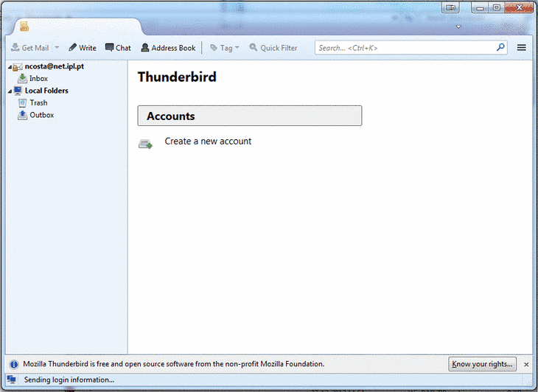Screen dimensions: 538x392
Task: Click the title bar switch-display button
Action: (x=450, y=7)
